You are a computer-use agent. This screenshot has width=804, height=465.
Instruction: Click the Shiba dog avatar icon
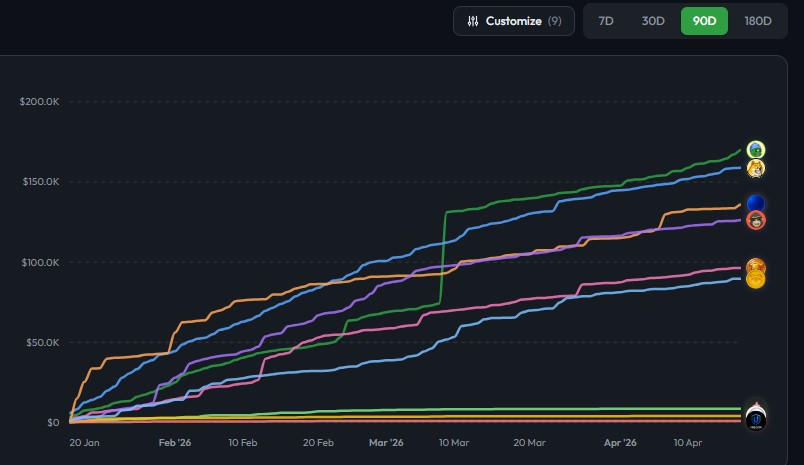756,168
